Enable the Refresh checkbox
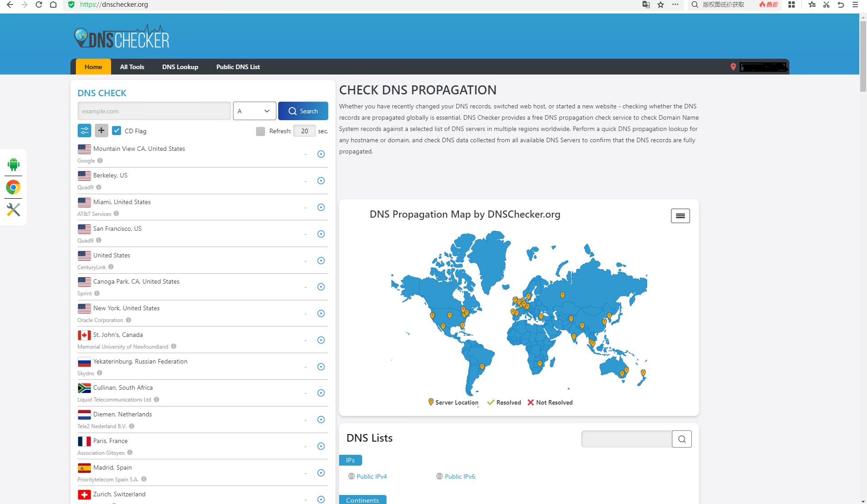This screenshot has height=504, width=867. coord(261,131)
